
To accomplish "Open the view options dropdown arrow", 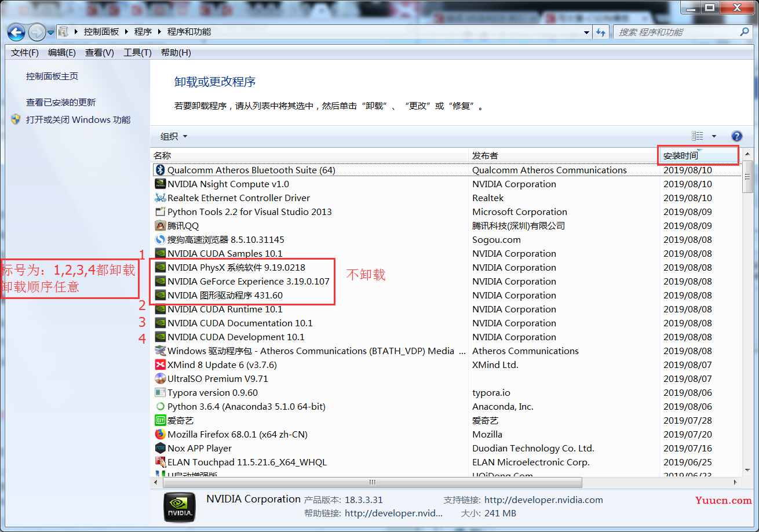I will (714, 136).
